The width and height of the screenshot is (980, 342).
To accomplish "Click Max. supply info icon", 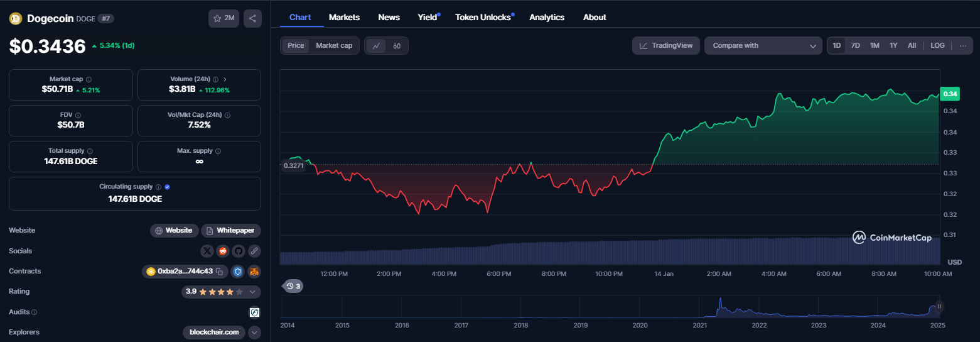I will click(x=218, y=151).
